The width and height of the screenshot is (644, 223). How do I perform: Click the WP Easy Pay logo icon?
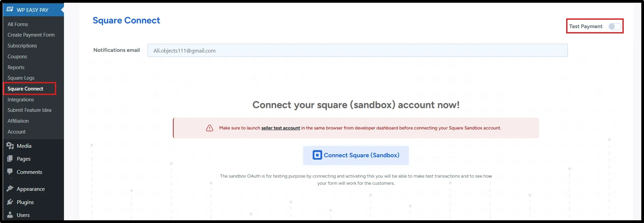(x=10, y=9)
